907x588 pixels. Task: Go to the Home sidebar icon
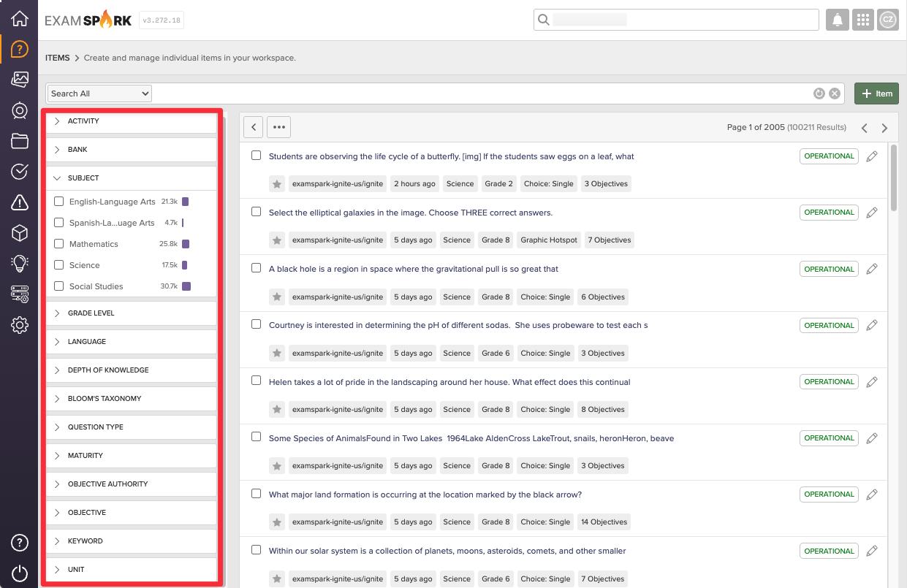coord(20,19)
